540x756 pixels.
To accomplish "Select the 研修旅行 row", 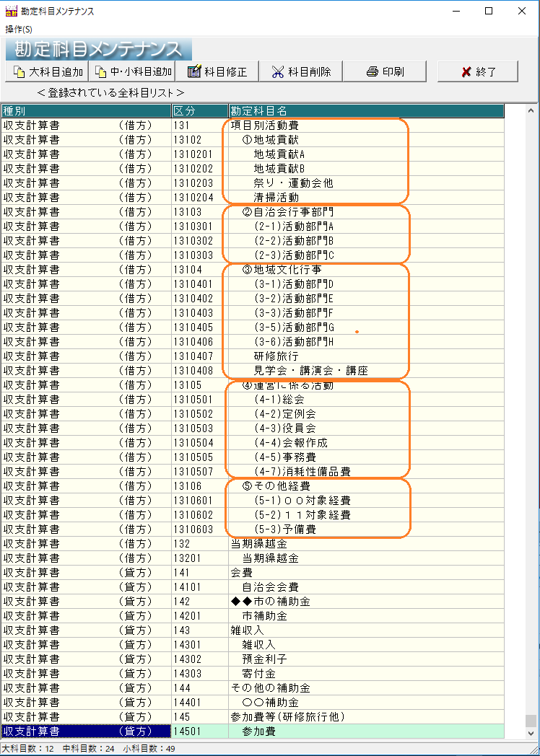I will click(x=276, y=356).
